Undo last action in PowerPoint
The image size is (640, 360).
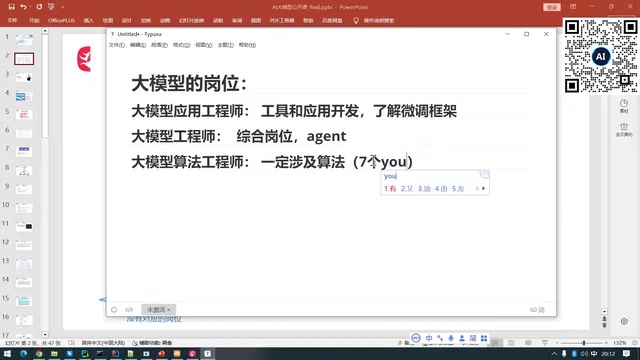tap(23, 7)
